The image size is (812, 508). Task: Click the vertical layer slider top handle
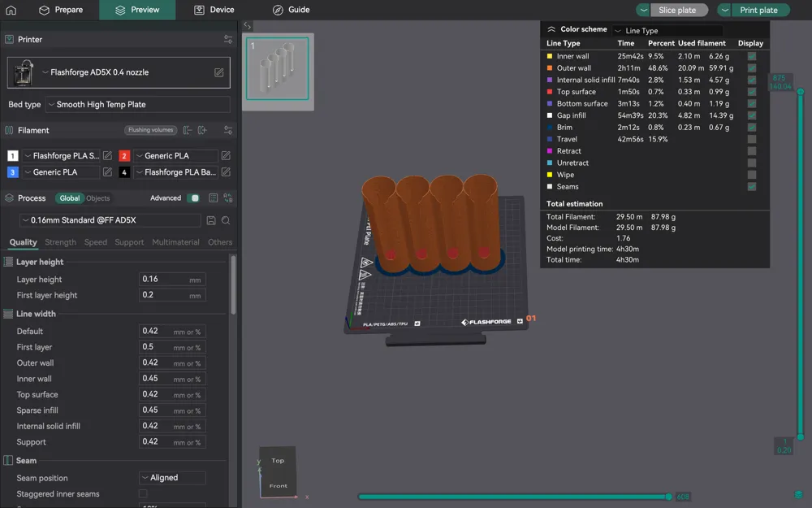point(801,92)
